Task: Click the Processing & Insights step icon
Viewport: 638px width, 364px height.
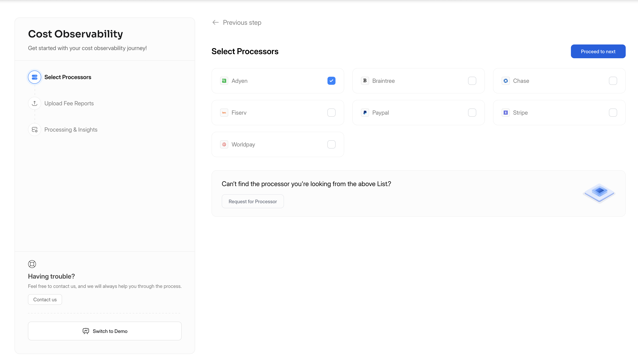Action: (34, 130)
